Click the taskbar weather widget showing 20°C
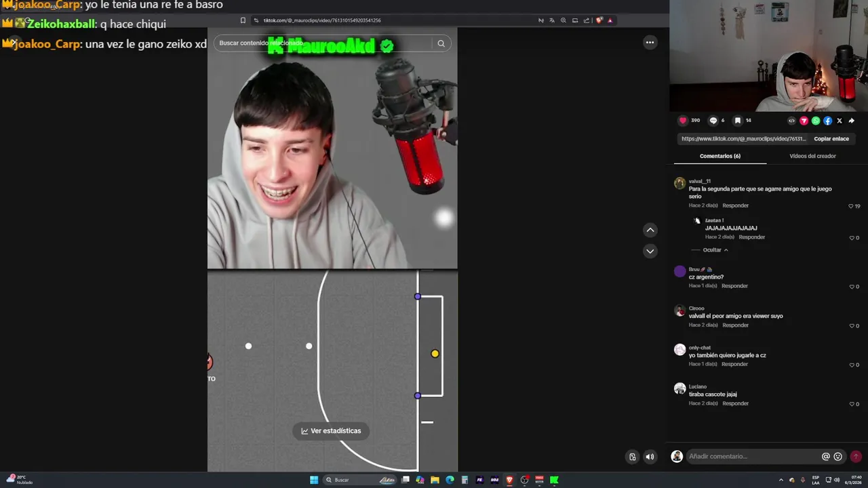Viewport: 868px width, 488px height. pyautogui.click(x=19, y=480)
